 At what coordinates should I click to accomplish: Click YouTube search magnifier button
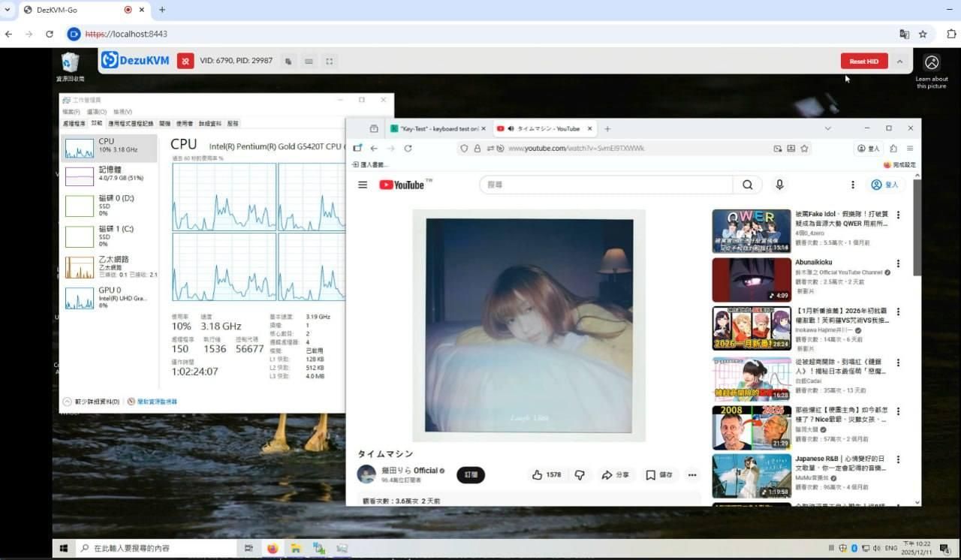[748, 185]
